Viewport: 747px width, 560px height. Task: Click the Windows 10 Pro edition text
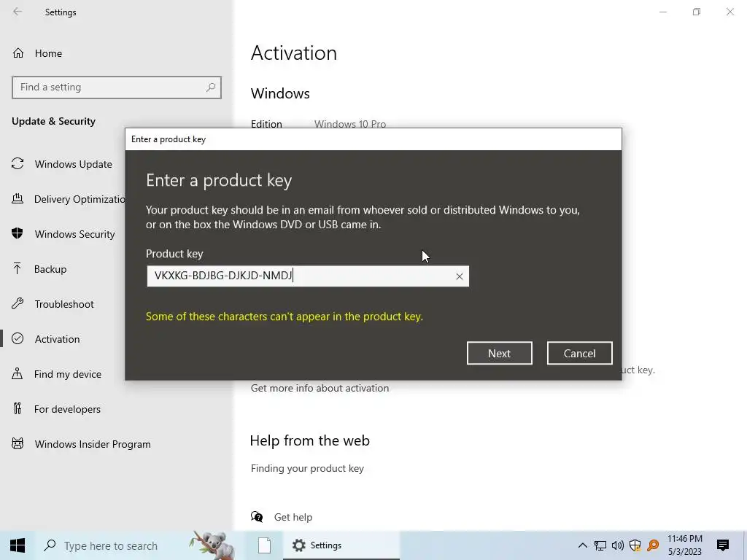(x=350, y=124)
